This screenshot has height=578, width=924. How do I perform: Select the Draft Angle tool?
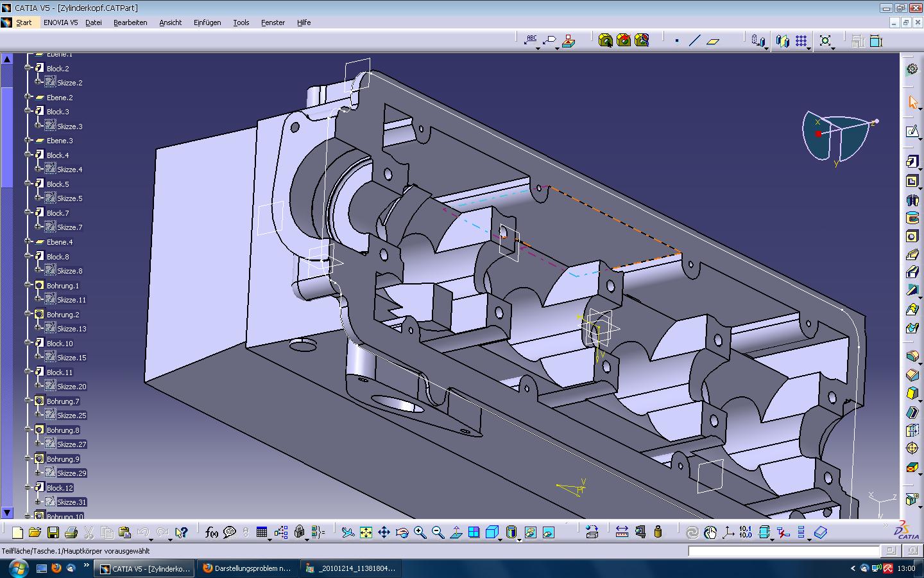pos(912,394)
